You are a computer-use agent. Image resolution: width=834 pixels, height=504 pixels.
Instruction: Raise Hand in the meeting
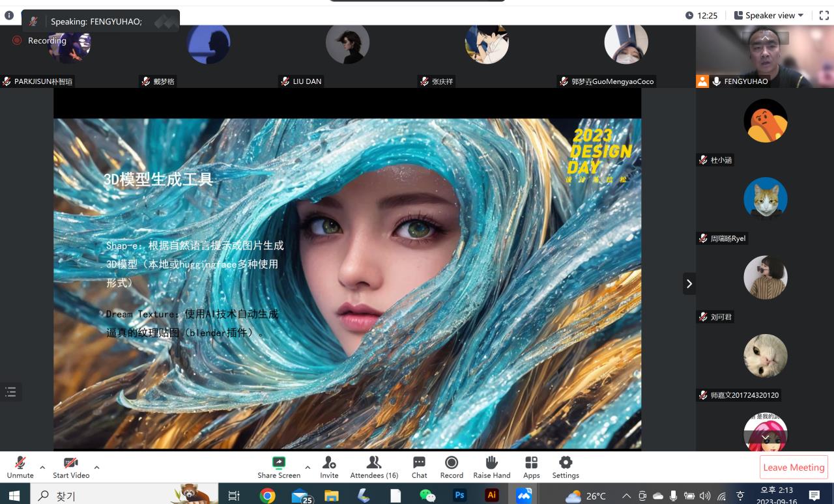(492, 467)
